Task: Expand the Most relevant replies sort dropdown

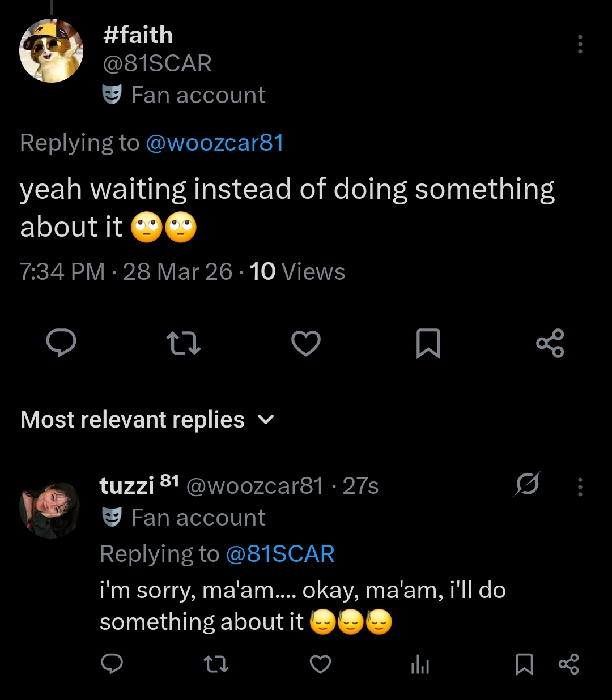Action: click(x=265, y=420)
